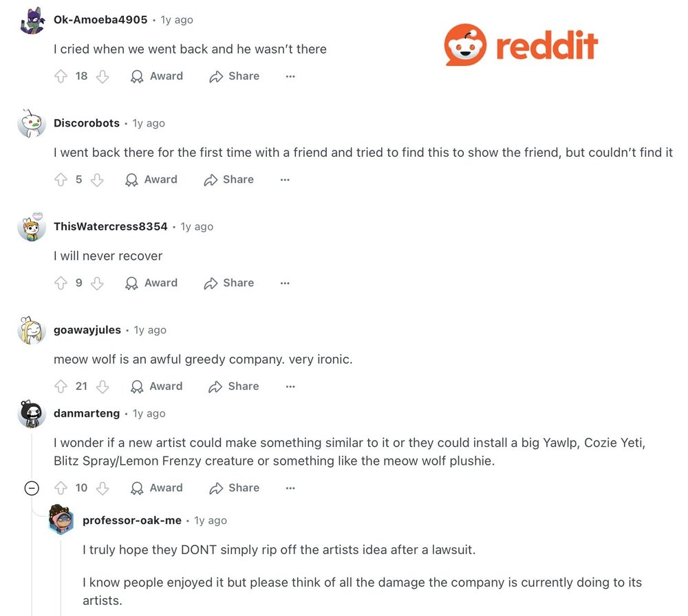
Task: Open professor-oak-me's user profile link
Action: click(x=132, y=520)
